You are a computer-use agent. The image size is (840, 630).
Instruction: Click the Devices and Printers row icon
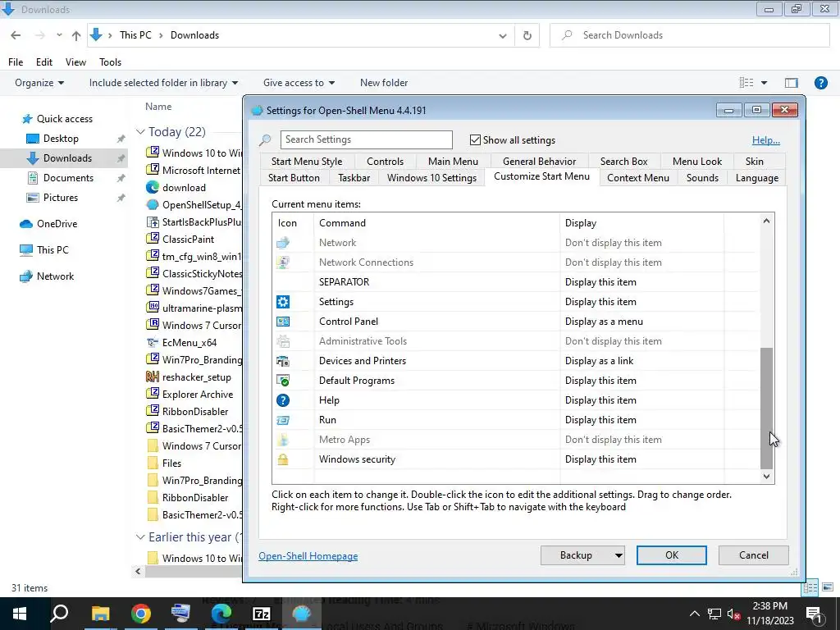point(283,361)
